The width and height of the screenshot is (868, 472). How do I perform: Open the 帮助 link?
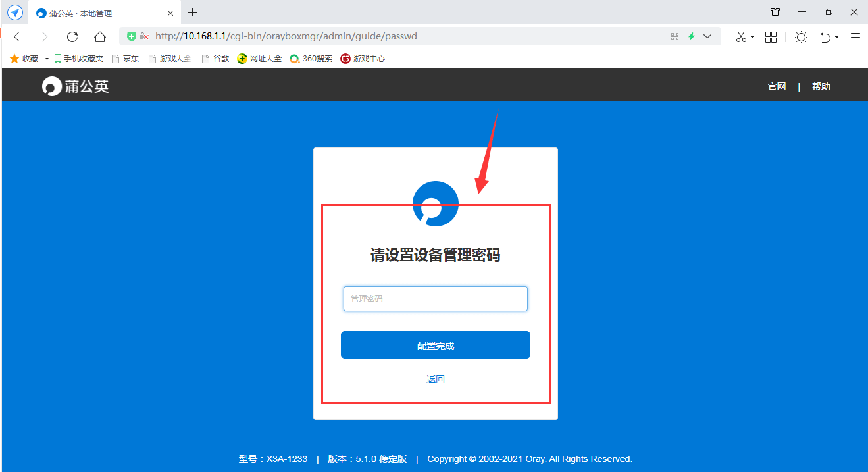(x=821, y=87)
